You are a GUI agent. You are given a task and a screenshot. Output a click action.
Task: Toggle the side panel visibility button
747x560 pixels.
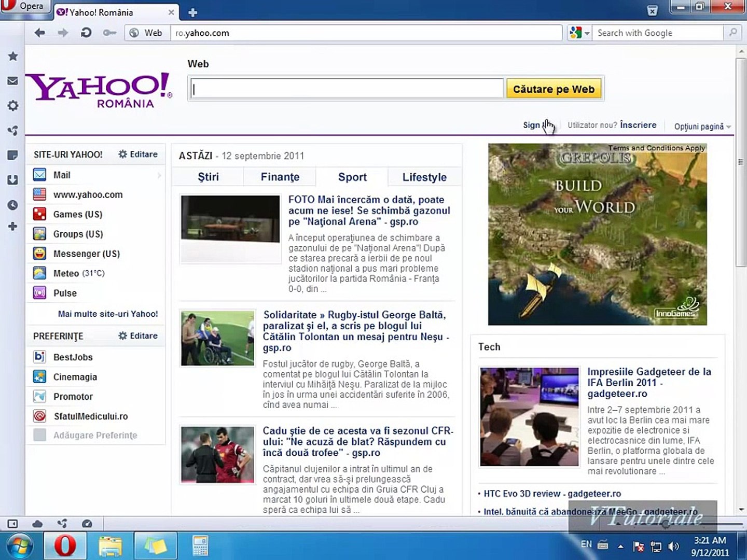pos(13,524)
